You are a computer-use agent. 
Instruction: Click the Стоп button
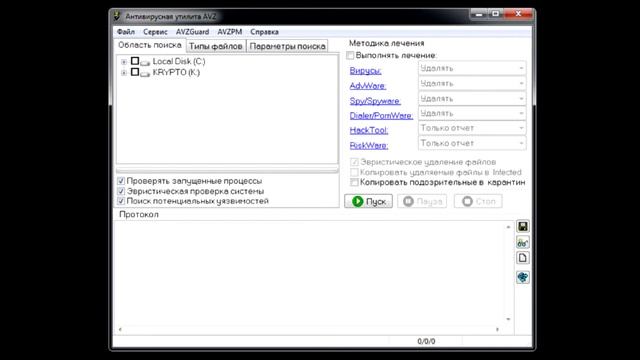(x=478, y=201)
